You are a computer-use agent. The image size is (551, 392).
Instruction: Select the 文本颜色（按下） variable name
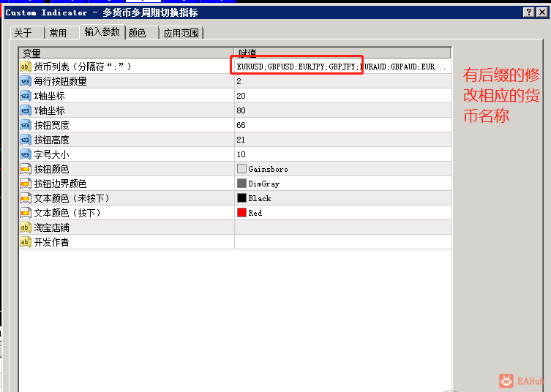[x=67, y=213]
